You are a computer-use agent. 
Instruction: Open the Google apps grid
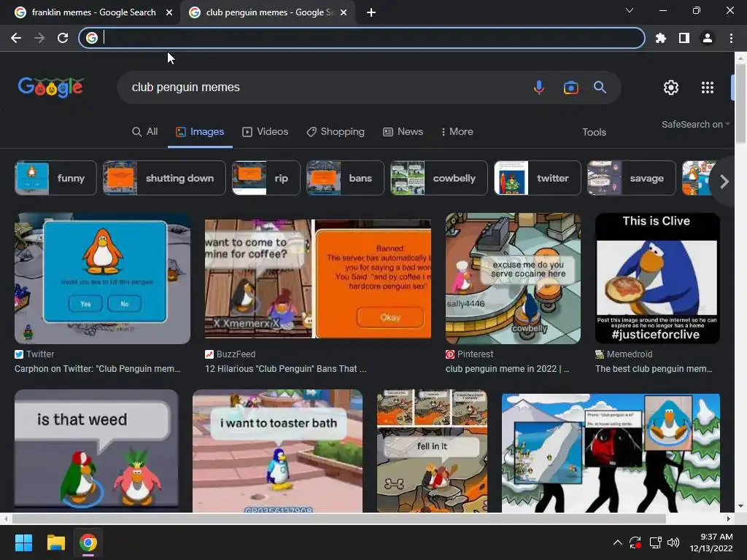[708, 87]
